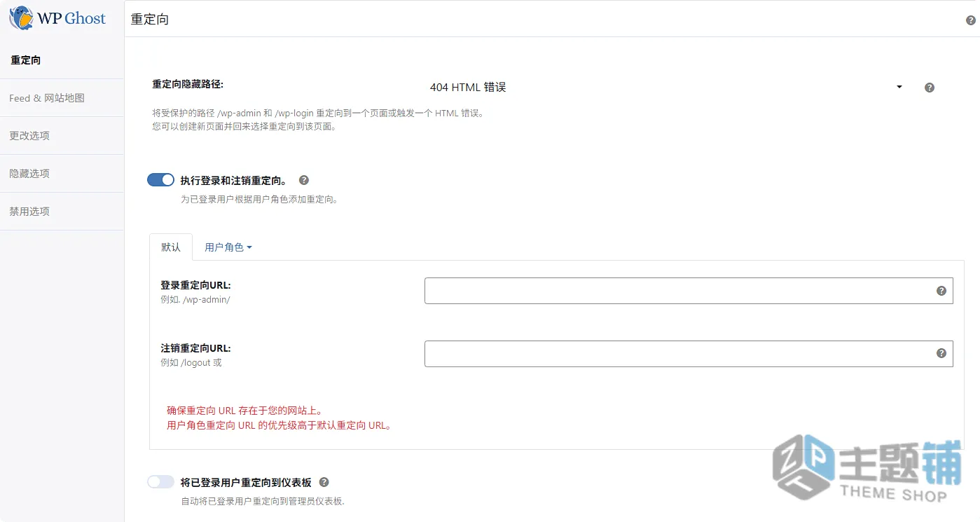Open 重定向隐藏路径 dropdown showing 404 HTML 错误
The height and width of the screenshot is (522, 980).
point(665,88)
